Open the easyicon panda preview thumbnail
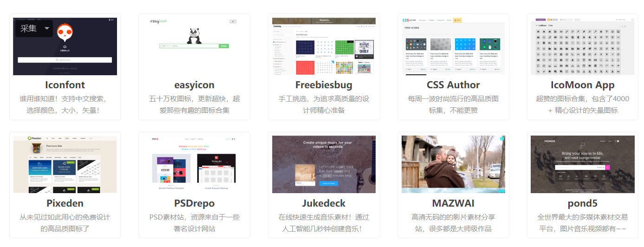Screen dimensions: 644x247 (194, 46)
